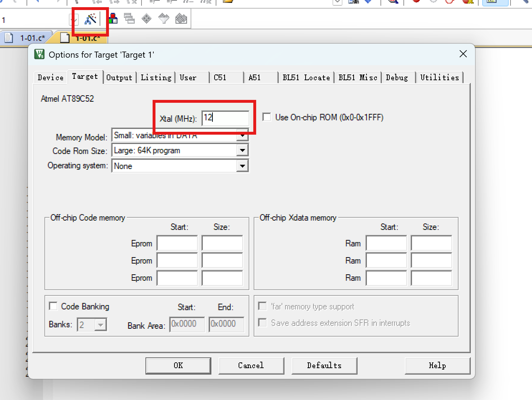Image resolution: width=532 pixels, height=400 pixels.
Task: Go to the Listing tab
Action: pyautogui.click(x=156, y=77)
